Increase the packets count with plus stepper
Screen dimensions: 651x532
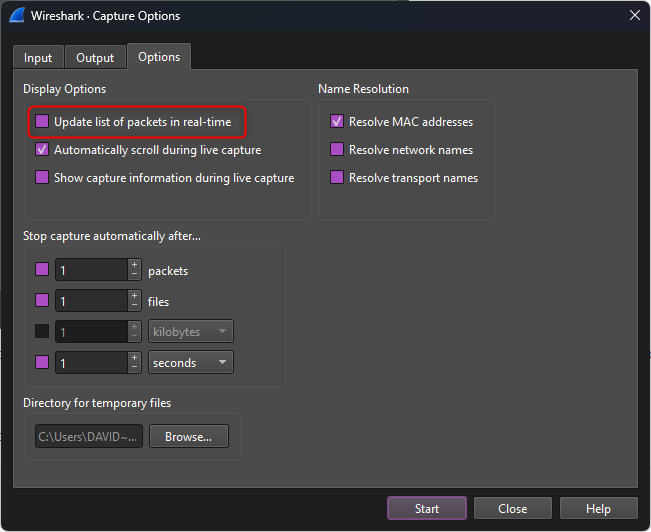tap(134, 265)
